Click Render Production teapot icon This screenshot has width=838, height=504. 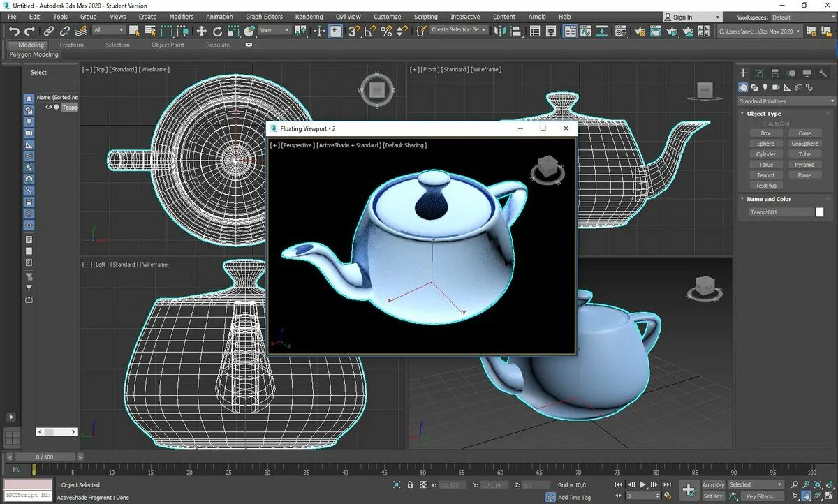(x=672, y=31)
